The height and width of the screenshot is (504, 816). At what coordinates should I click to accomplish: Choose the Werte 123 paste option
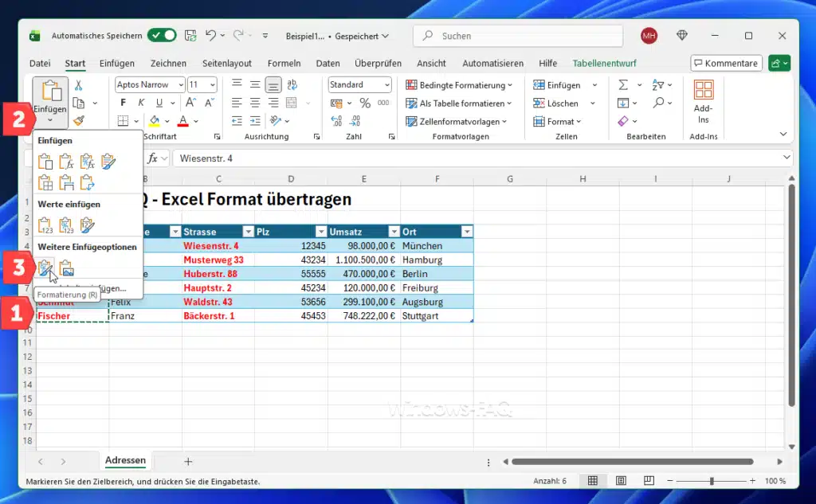pyautogui.click(x=45, y=225)
